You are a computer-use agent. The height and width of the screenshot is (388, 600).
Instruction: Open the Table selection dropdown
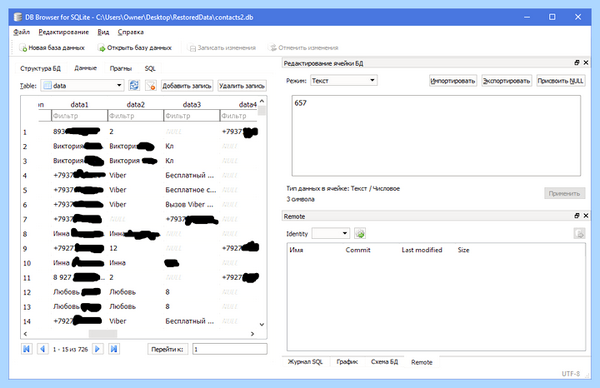[x=82, y=85]
